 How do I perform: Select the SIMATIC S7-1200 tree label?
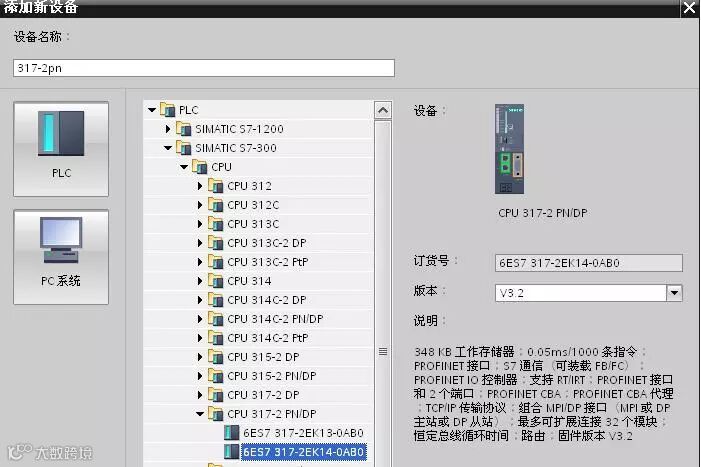click(239, 129)
